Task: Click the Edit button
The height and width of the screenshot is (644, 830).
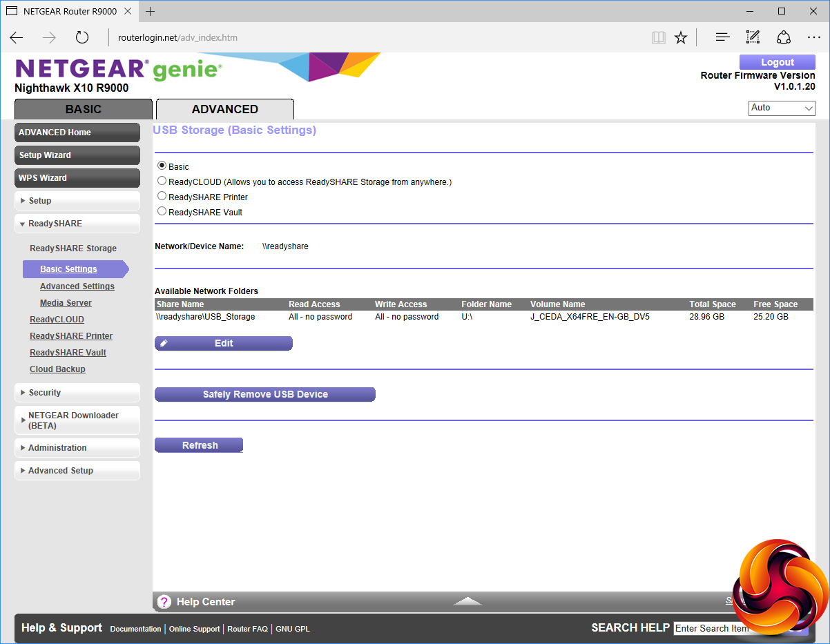Action: (x=224, y=343)
